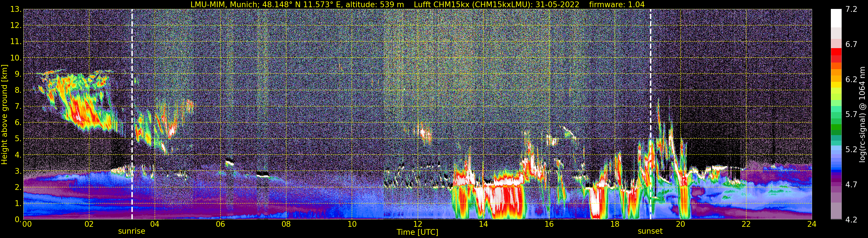Click the x-axis tick label '02'
Viewport: 868px width, 238px height.
pos(89,224)
